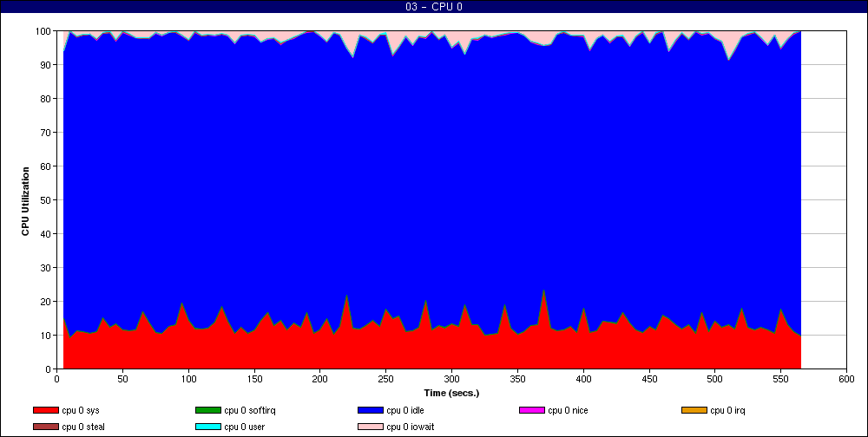This screenshot has width=868, height=437.
Task: Click the red cpu 0 sys legend swatch
Action: click(x=45, y=410)
